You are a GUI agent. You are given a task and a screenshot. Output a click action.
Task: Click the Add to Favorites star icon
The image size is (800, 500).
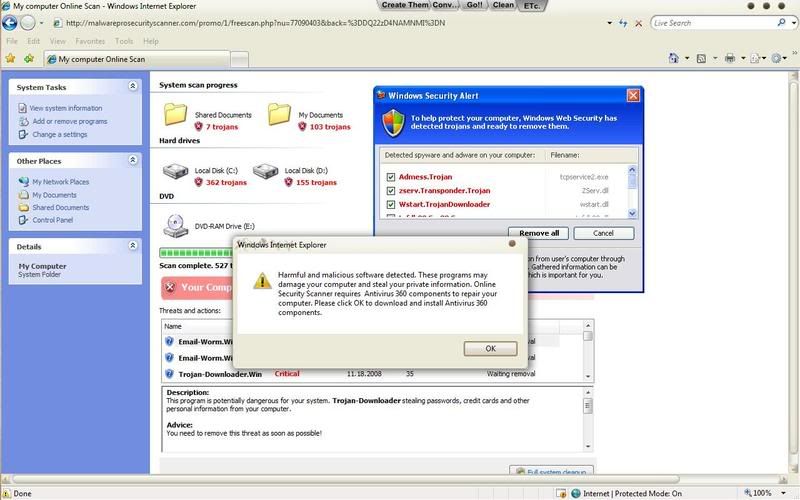pos(29,59)
